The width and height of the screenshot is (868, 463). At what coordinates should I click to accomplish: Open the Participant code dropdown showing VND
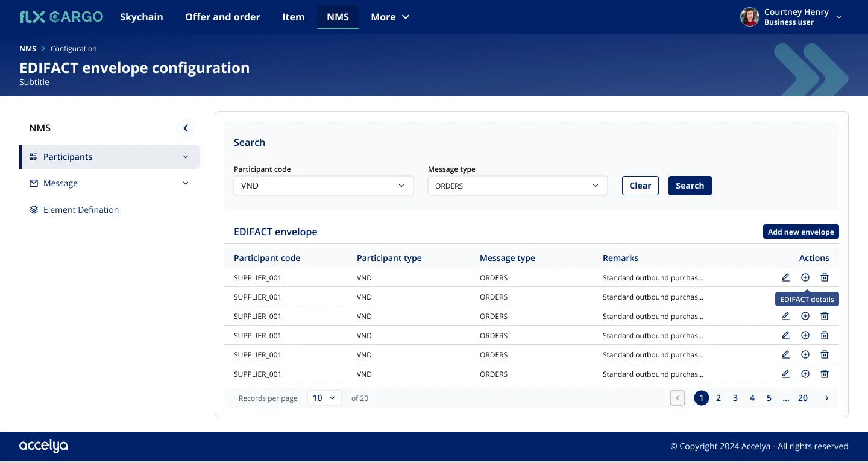[x=324, y=186]
